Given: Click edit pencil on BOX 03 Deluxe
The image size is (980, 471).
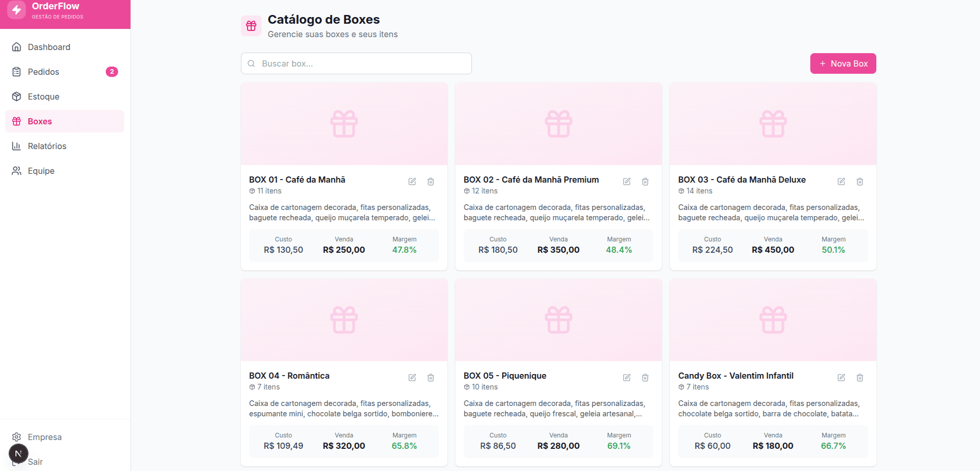Looking at the screenshot, I should coord(841,182).
